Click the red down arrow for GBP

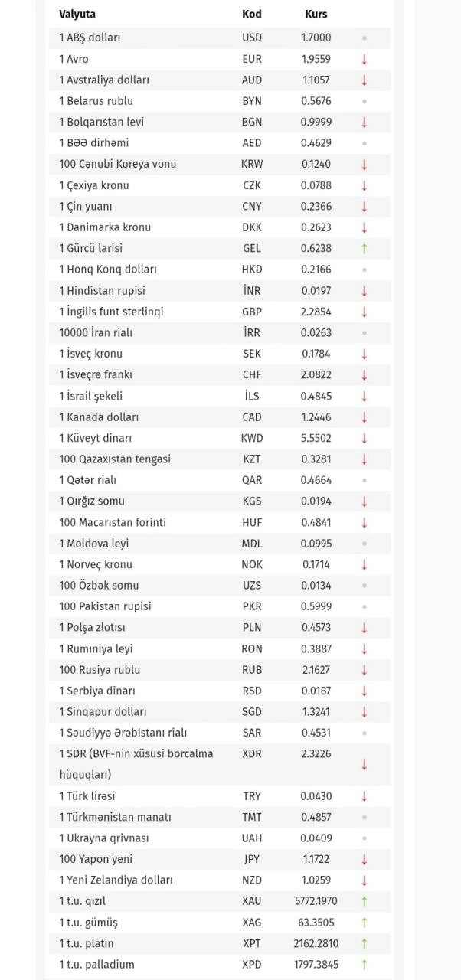[x=365, y=312]
